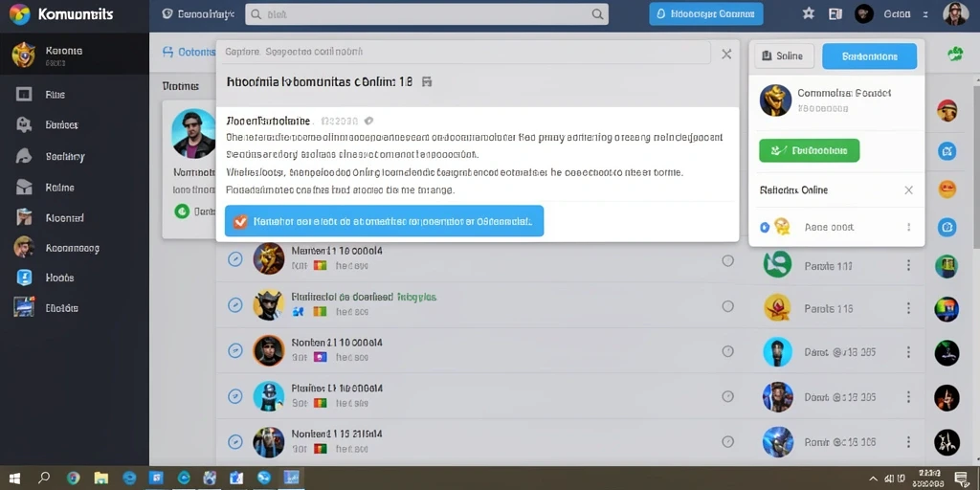
Task: Click the yellow round icon beside Parots 116
Action: coord(777,307)
